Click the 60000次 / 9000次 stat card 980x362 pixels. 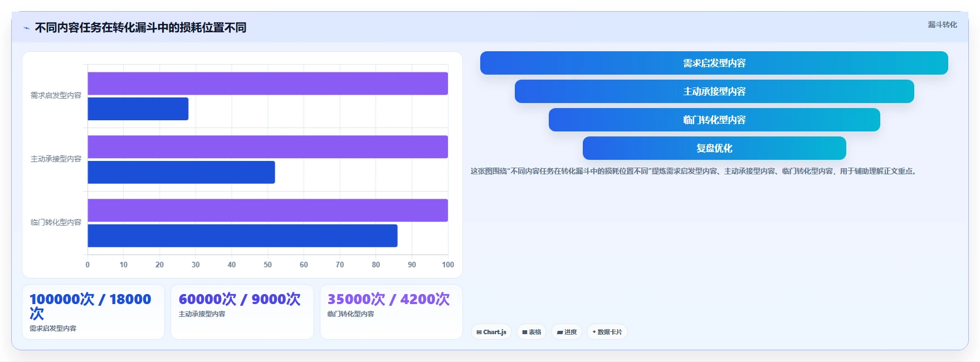tap(242, 312)
